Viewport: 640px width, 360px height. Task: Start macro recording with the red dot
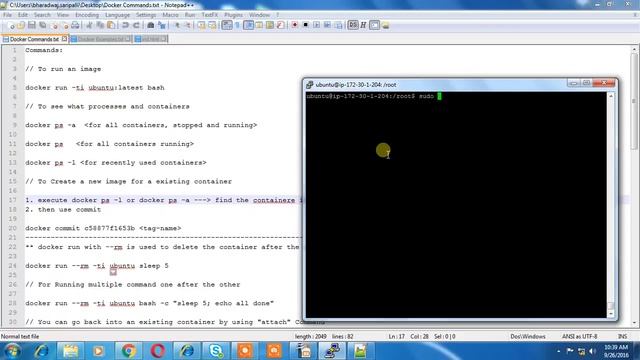[x=294, y=25]
